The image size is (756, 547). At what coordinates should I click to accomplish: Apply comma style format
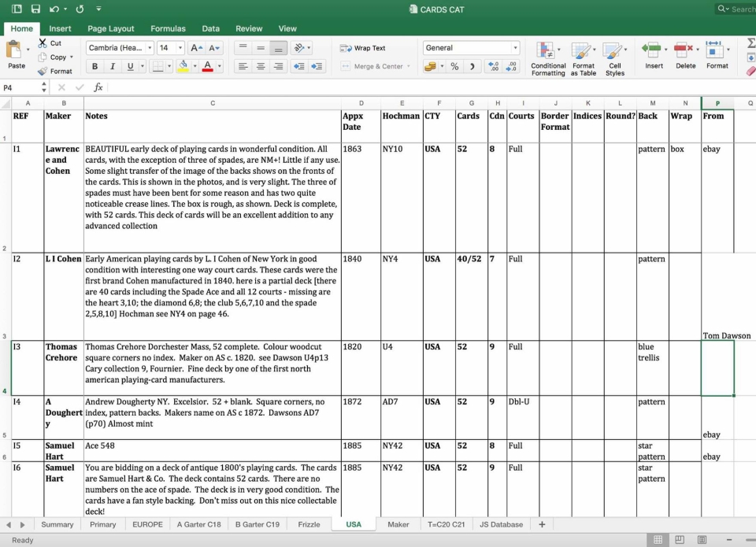point(472,66)
